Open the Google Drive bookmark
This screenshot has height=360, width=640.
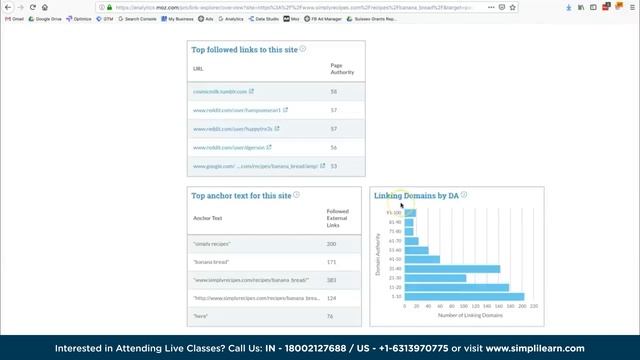point(45,19)
